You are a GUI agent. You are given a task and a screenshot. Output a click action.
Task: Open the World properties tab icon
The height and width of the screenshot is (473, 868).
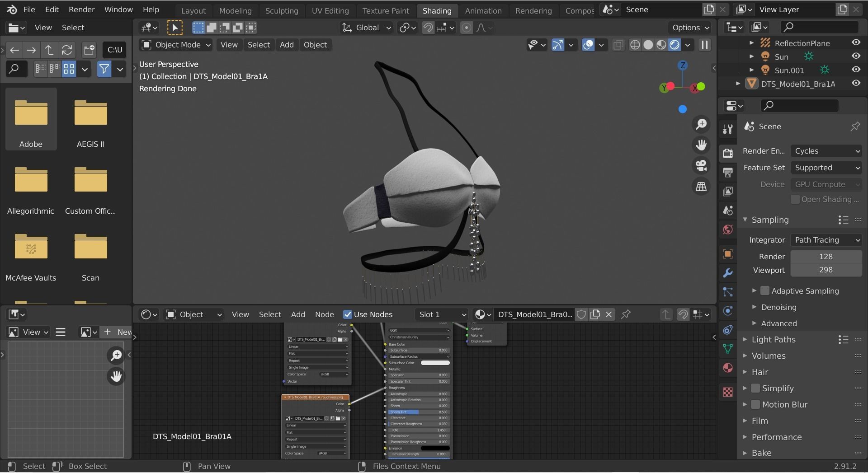pyautogui.click(x=727, y=229)
